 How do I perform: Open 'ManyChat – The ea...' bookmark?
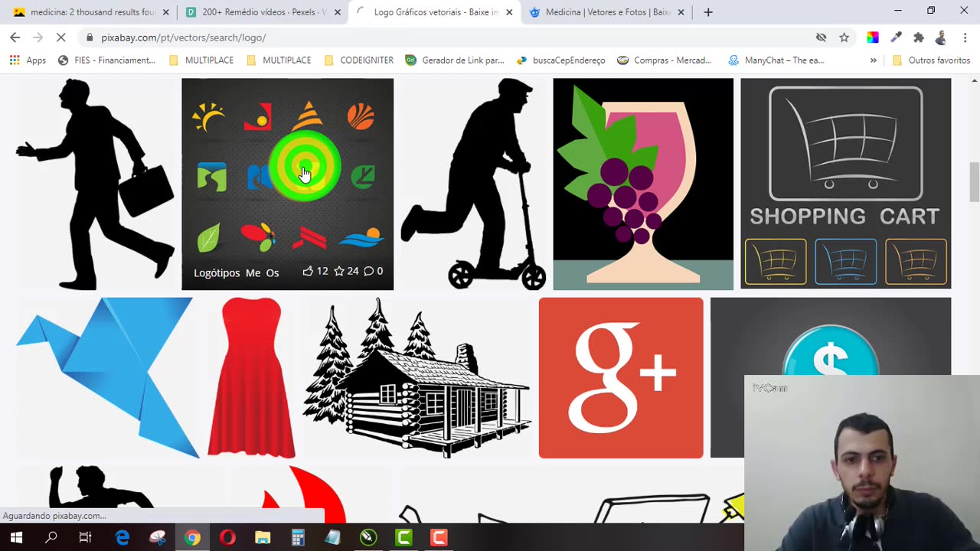tap(776, 60)
